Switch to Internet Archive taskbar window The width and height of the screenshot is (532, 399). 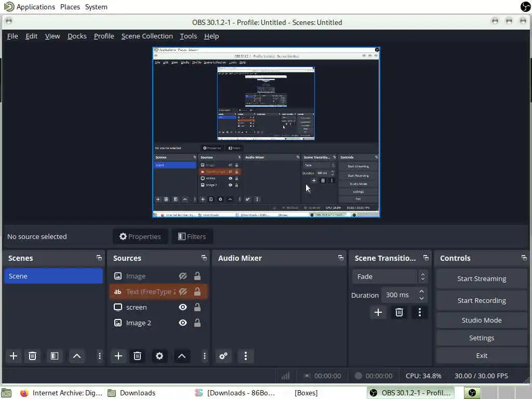coord(61,393)
